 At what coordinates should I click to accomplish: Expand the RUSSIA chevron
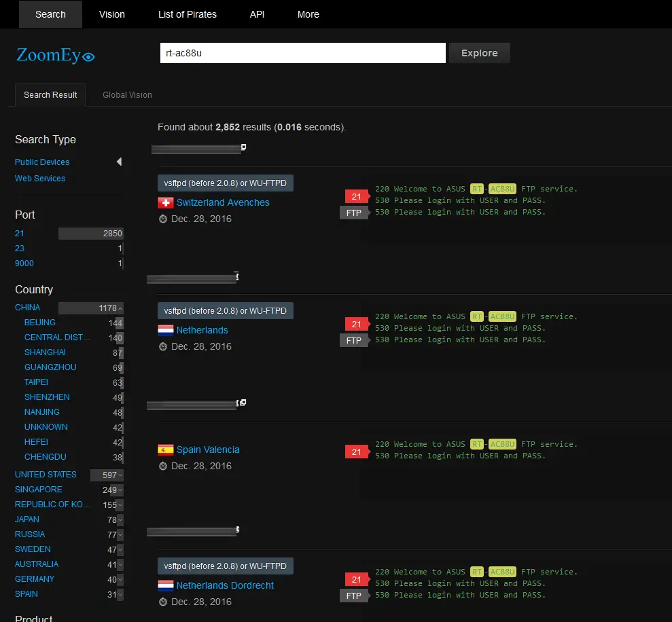(x=120, y=534)
